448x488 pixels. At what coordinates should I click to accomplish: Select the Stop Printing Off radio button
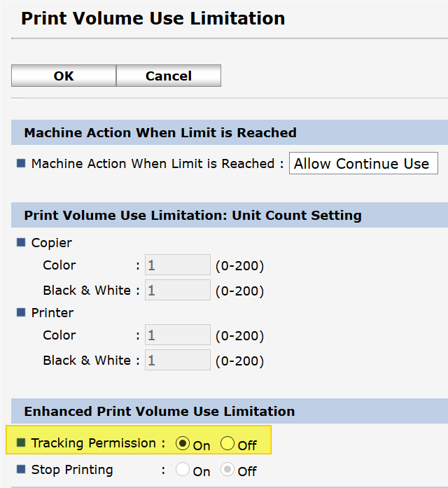tap(227, 470)
